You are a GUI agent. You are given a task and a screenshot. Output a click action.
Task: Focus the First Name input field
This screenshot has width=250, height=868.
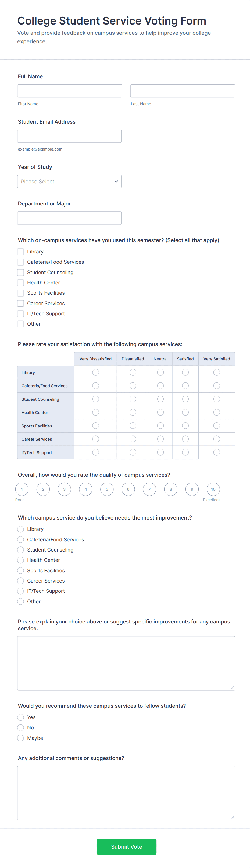coord(70,91)
